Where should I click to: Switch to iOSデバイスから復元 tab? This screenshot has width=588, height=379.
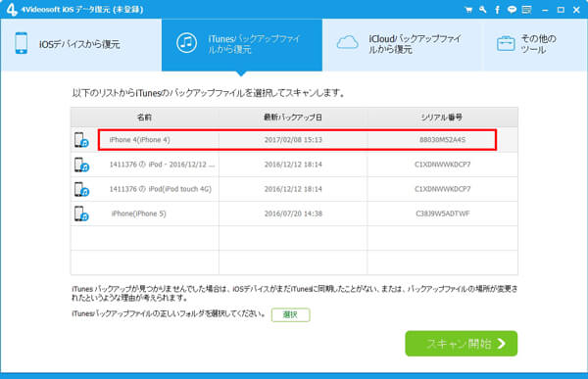[81, 45]
